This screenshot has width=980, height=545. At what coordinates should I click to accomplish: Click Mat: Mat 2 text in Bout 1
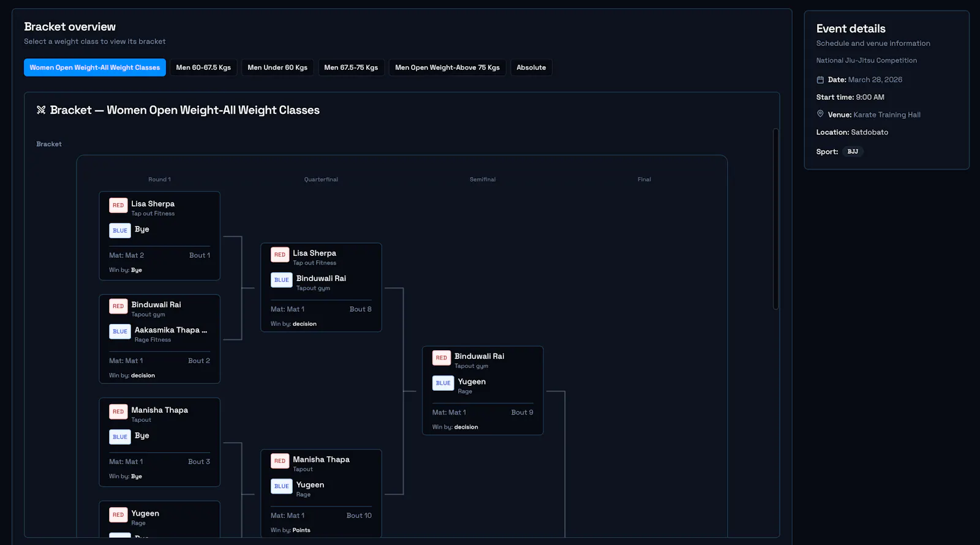(x=127, y=255)
